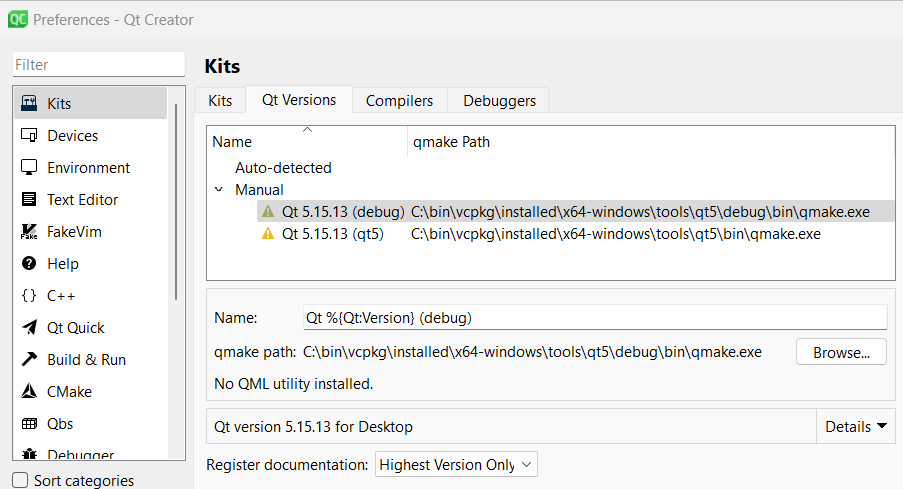903x489 pixels.
Task: Open the Text Editor category icon
Action: pyautogui.click(x=29, y=200)
